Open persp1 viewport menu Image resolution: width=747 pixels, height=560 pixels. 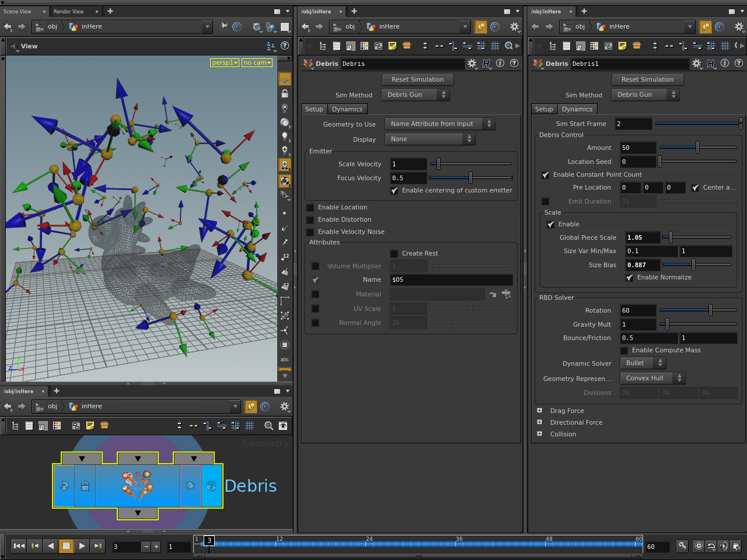pyautogui.click(x=225, y=62)
